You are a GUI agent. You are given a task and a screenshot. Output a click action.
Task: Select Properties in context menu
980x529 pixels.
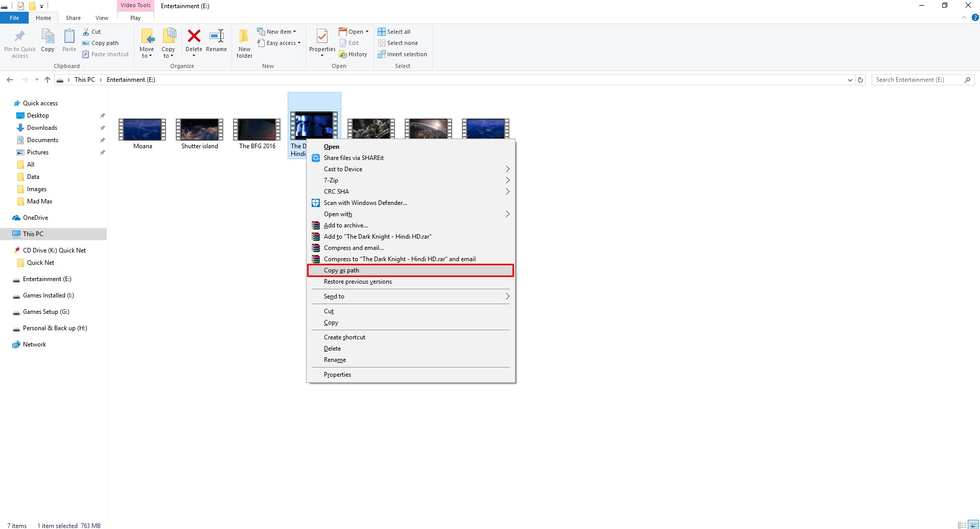[x=410, y=375]
